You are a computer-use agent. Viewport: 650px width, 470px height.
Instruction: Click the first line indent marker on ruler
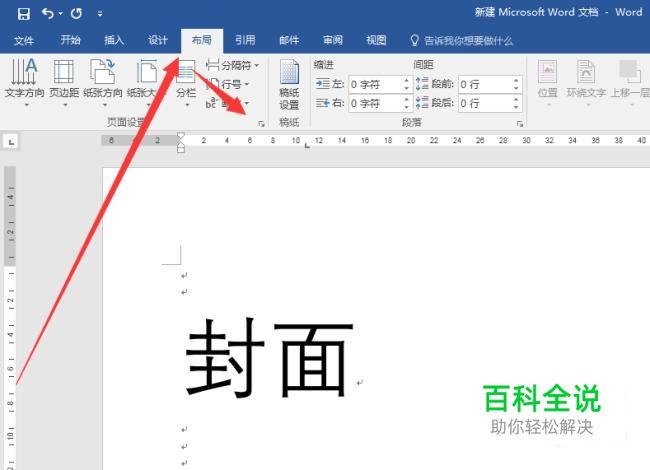point(181,136)
